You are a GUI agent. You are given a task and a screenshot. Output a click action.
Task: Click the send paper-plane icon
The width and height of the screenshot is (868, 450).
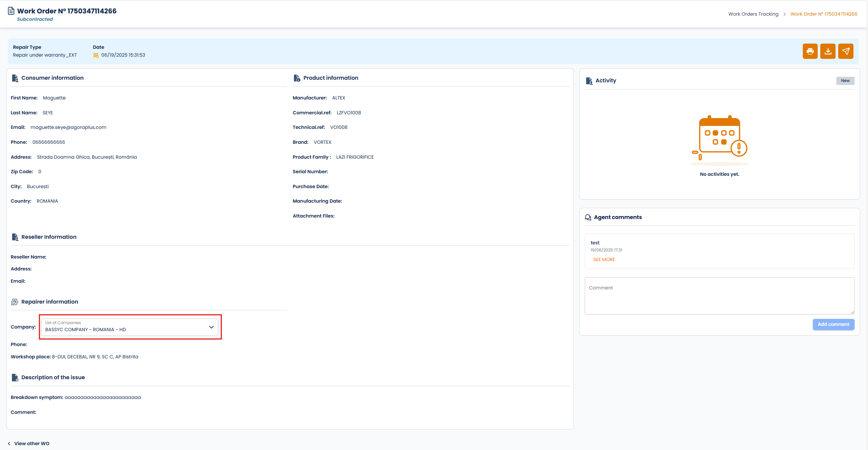tap(846, 51)
